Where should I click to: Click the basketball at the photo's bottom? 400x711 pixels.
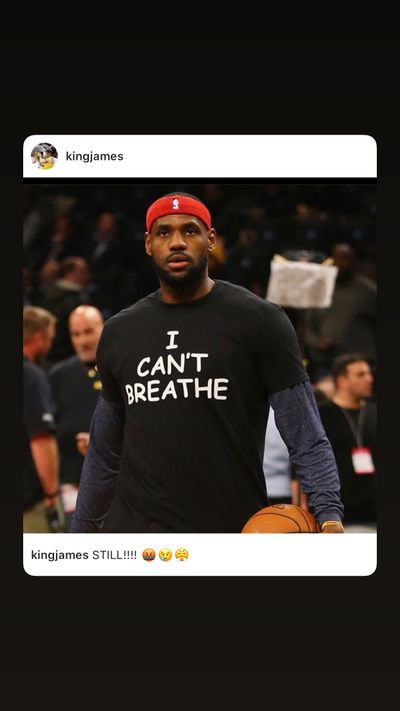pyautogui.click(x=282, y=519)
